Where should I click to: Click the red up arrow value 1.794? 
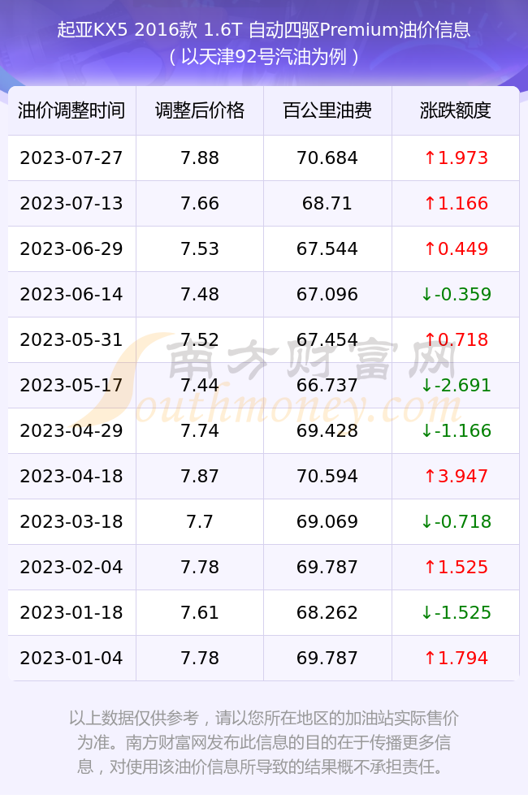[456, 659]
